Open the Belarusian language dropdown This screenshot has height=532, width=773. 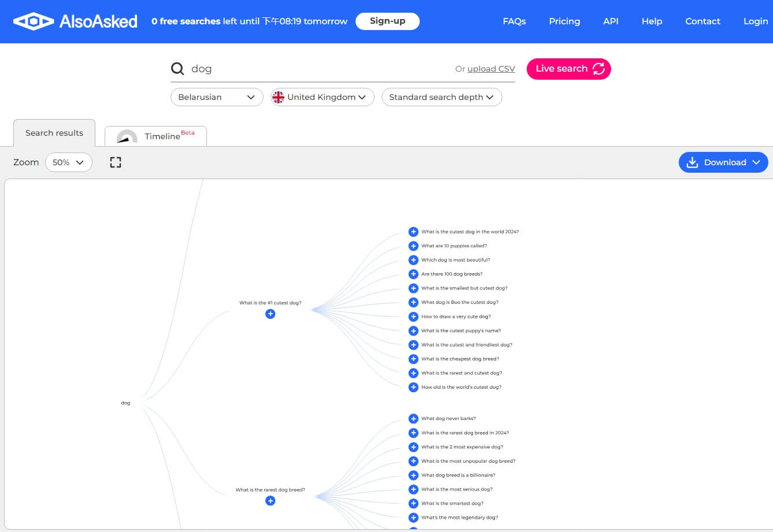point(217,97)
